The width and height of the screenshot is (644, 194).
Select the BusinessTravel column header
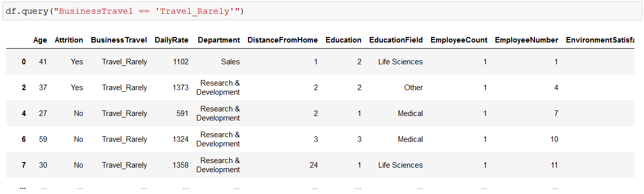pos(119,40)
